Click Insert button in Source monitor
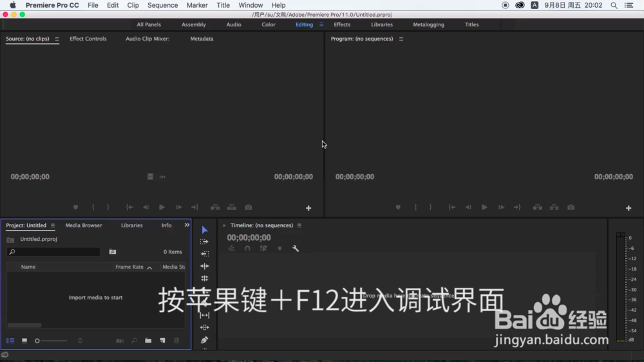644x362 pixels. tap(215, 207)
